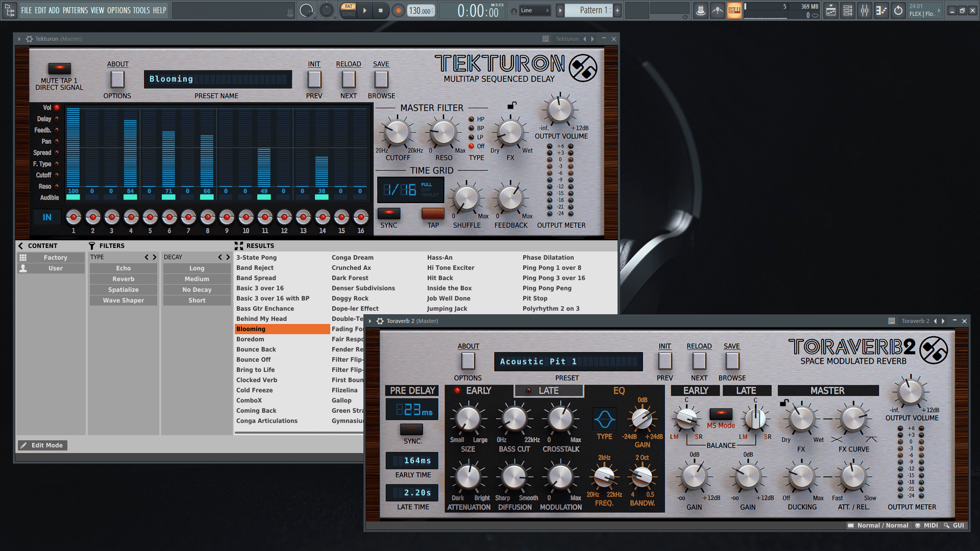Screen dimensions: 980x551
Task: Select LP master filter type
Action: tap(471, 137)
